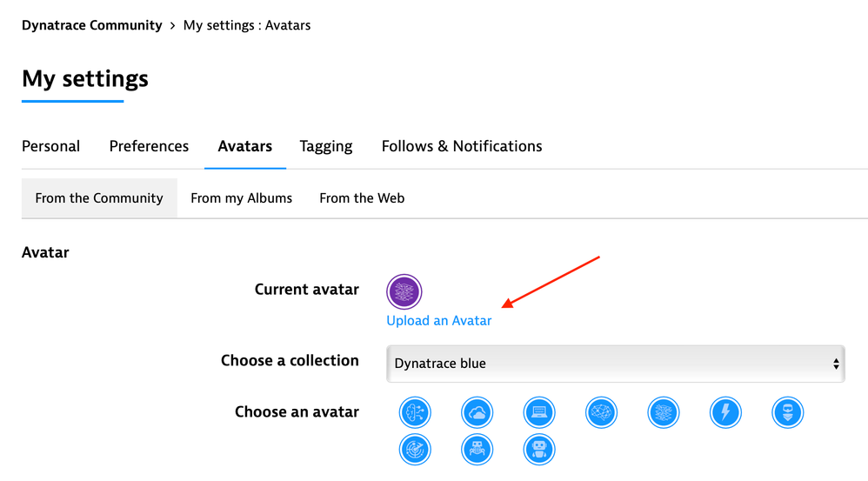This screenshot has width=868, height=481.
Task: Click the current purple avatar image
Action: click(x=404, y=291)
